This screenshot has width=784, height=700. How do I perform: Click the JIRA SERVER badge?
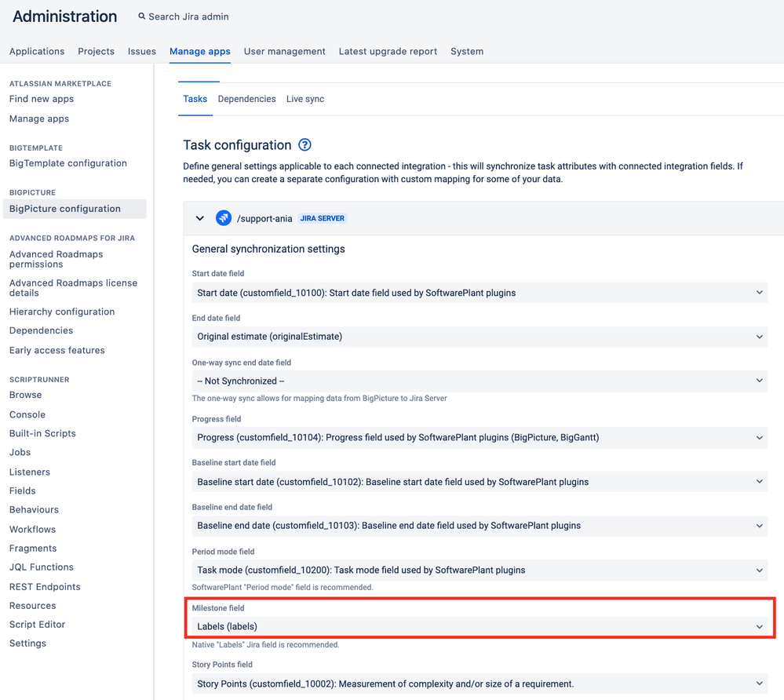(x=322, y=218)
